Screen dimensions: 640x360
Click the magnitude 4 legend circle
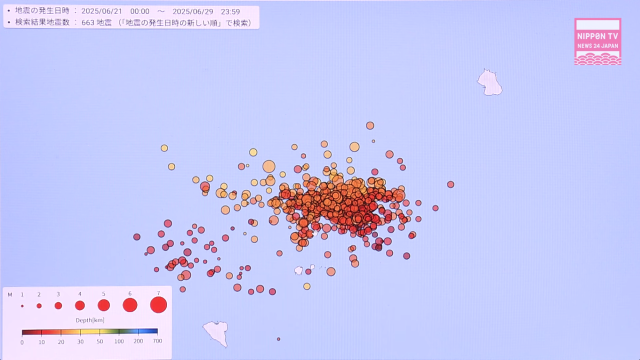click(80, 305)
